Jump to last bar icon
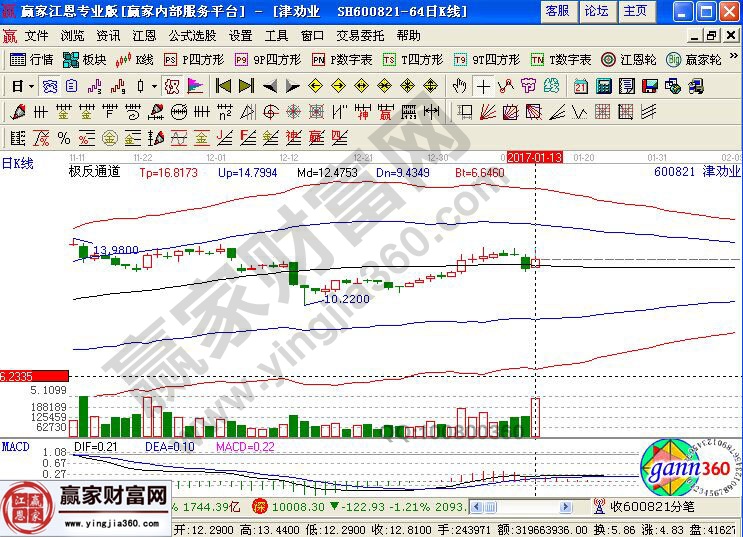This screenshot has height=537, width=743. (246, 86)
